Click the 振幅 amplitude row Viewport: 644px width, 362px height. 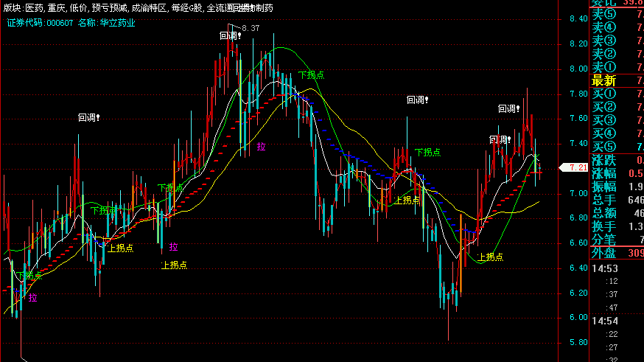point(617,187)
